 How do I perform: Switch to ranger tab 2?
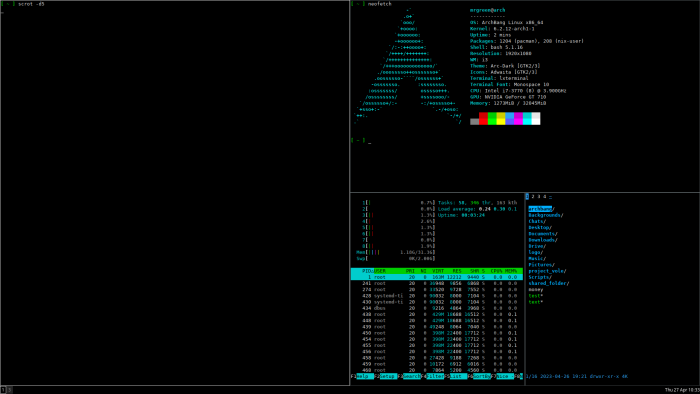(x=533, y=196)
